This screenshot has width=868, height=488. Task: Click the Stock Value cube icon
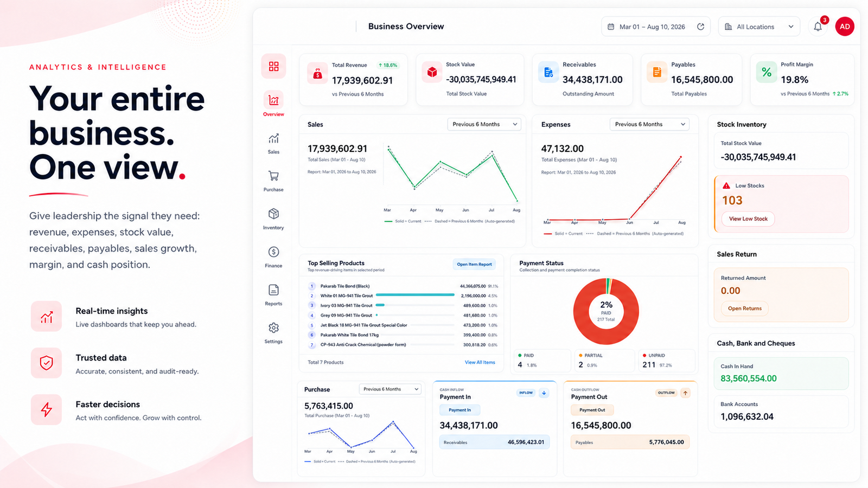[432, 72]
